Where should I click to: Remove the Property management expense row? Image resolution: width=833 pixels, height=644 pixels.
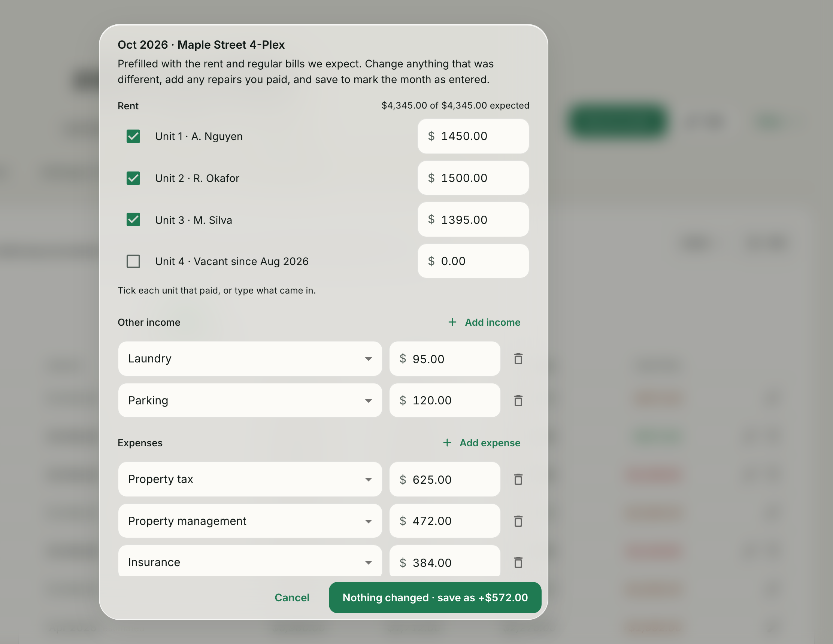[518, 521]
